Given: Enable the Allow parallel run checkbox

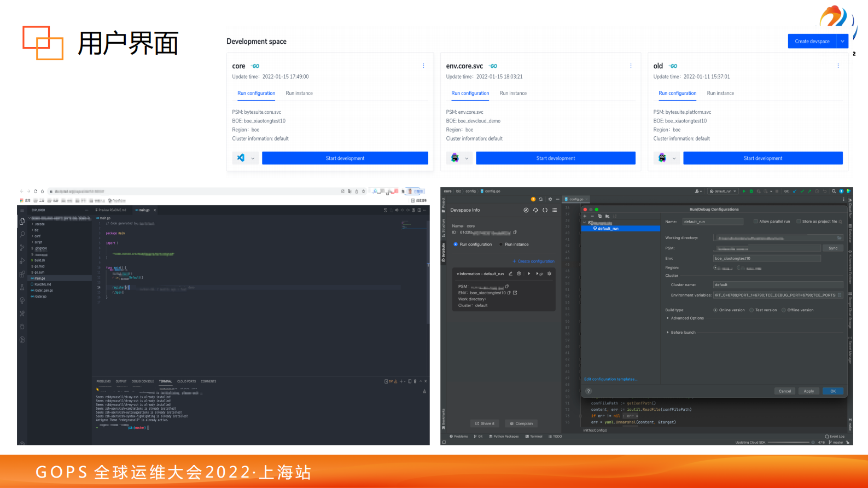Looking at the screenshot, I should click(756, 222).
